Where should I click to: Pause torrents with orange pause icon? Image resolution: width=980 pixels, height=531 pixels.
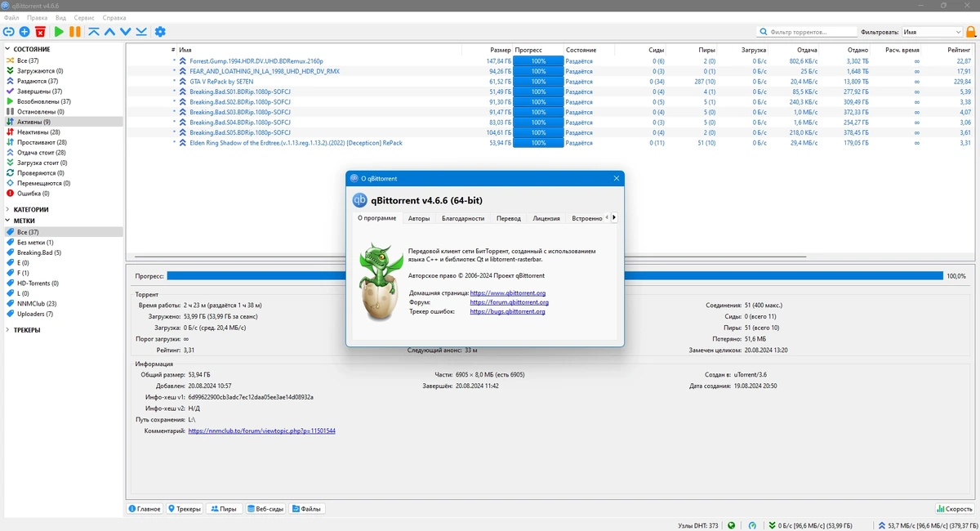pyautogui.click(x=74, y=32)
